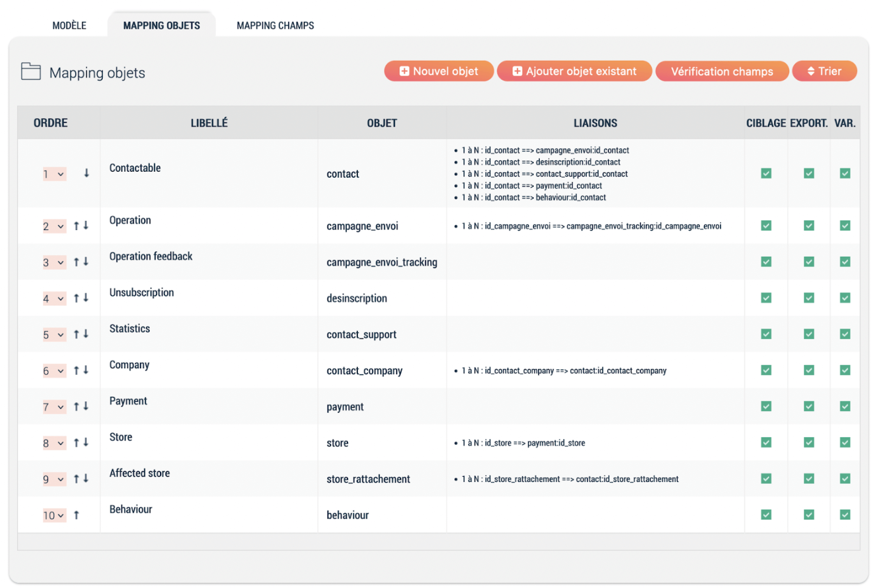Viewport: 874px width, 588px height.
Task: Click the store_rattachement object name
Action: 368,479
